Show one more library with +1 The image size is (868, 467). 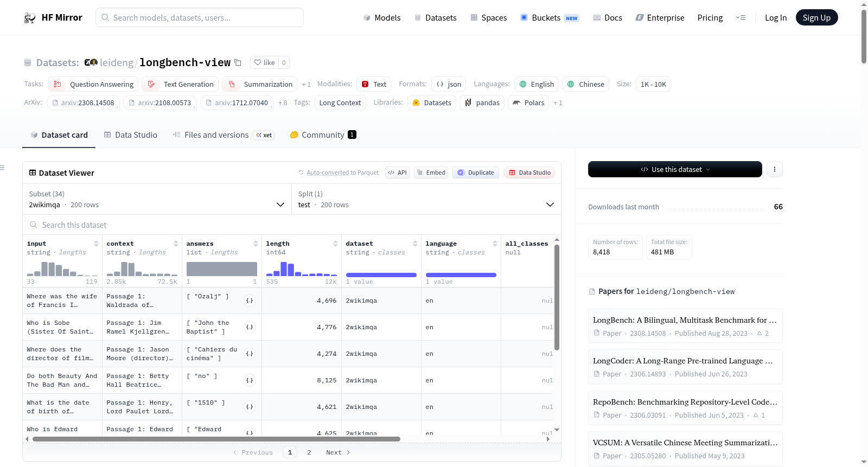click(x=558, y=103)
